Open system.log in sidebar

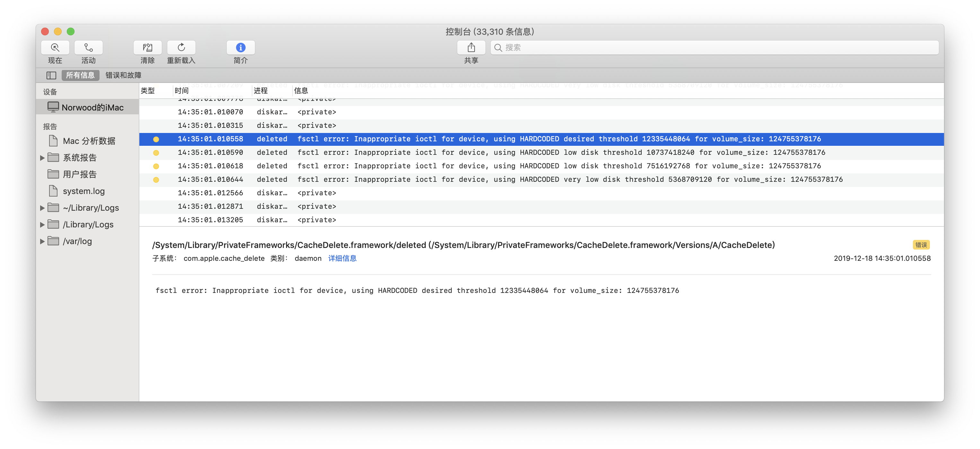pyautogui.click(x=83, y=191)
